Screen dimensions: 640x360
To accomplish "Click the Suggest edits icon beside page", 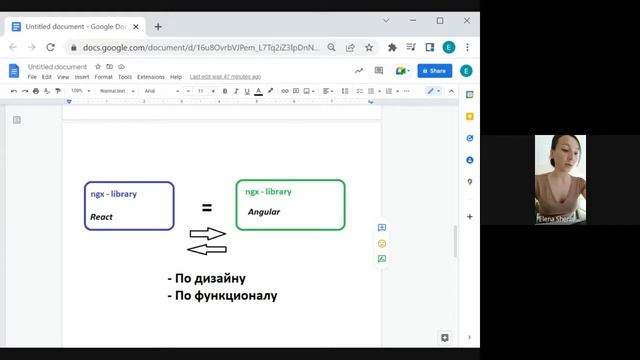I will point(382,259).
